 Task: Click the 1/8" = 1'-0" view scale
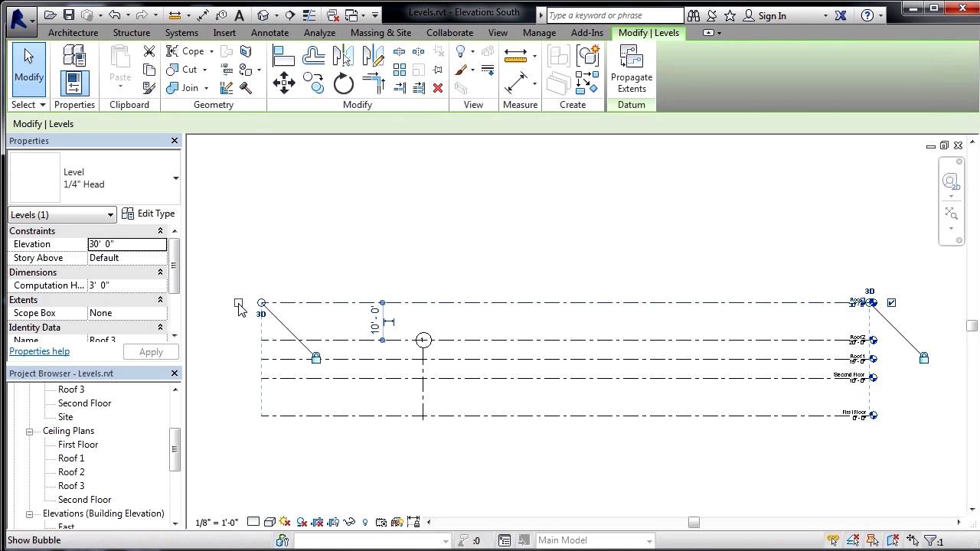[217, 522]
